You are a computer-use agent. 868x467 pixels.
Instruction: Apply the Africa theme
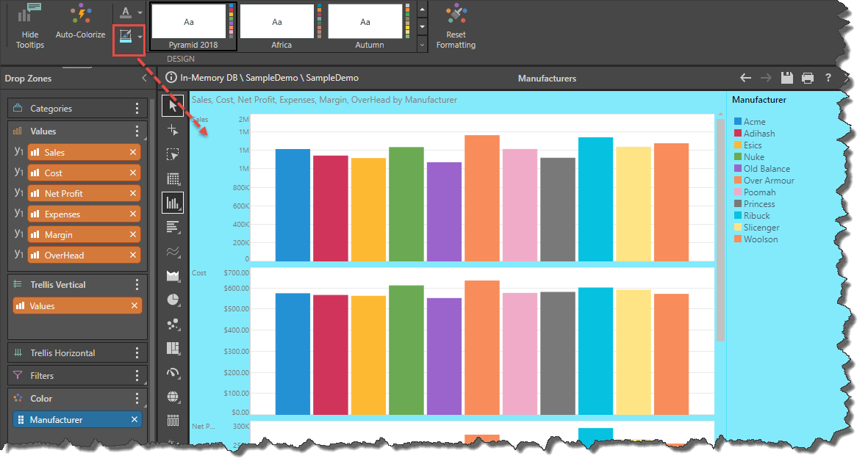(x=281, y=27)
